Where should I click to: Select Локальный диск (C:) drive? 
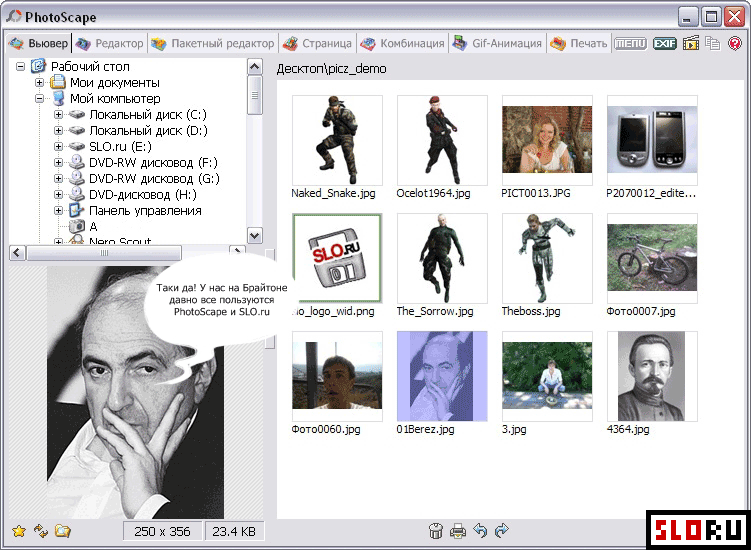pos(148,115)
